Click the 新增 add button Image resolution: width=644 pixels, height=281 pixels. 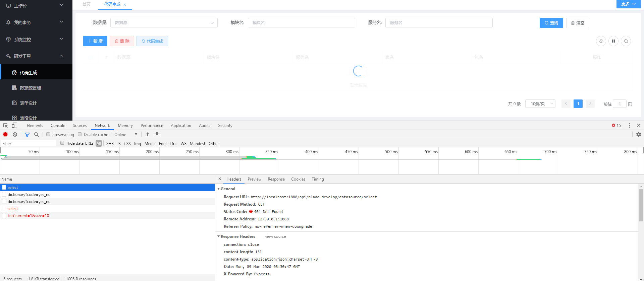(x=95, y=41)
